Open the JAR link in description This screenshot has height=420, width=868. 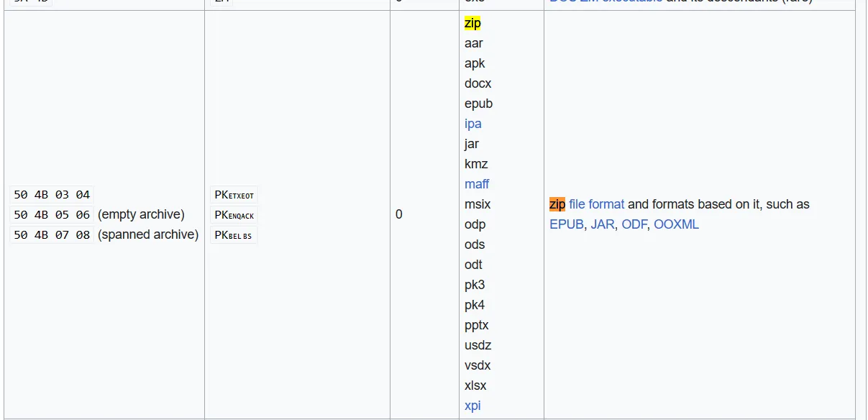pyautogui.click(x=603, y=224)
